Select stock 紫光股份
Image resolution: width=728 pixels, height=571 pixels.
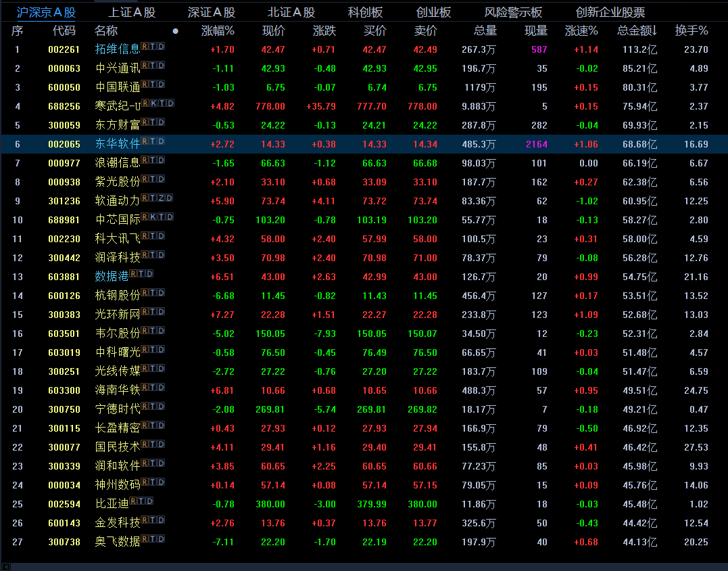(118, 182)
